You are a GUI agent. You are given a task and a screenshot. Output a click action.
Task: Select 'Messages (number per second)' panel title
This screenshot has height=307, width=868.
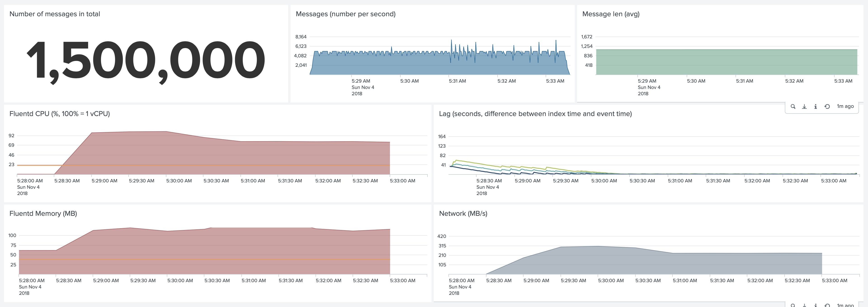(x=345, y=14)
